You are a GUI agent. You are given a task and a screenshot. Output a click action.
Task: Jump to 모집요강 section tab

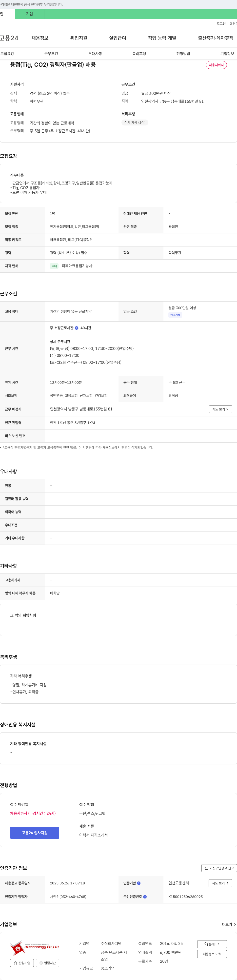click(7, 54)
